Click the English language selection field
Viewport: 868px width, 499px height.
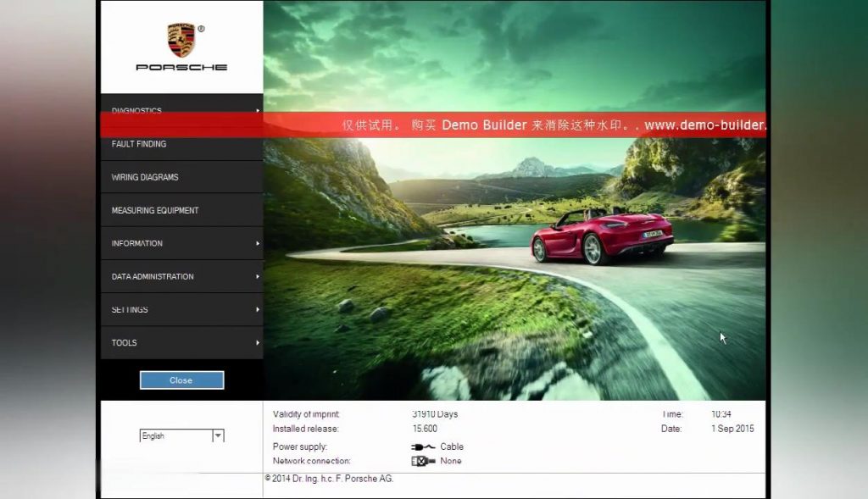pos(175,435)
